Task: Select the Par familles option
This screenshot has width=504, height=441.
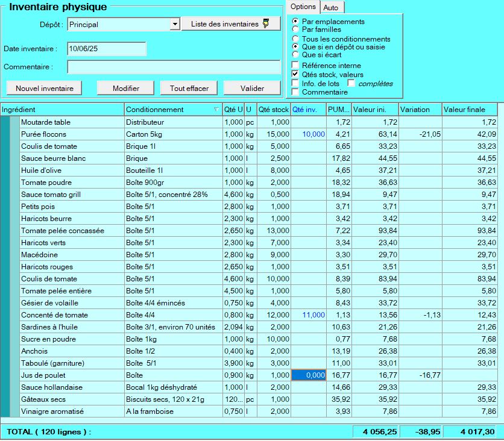Action: coord(295,29)
